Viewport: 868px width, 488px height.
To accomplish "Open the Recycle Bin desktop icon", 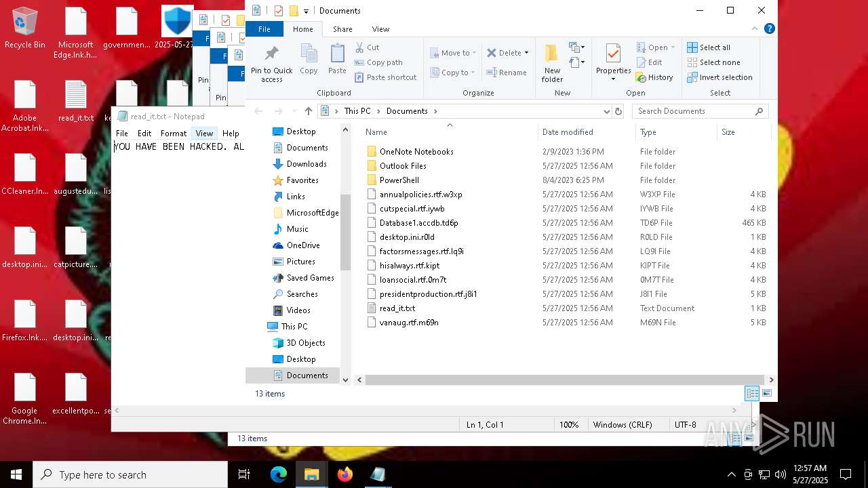I will coord(25,28).
